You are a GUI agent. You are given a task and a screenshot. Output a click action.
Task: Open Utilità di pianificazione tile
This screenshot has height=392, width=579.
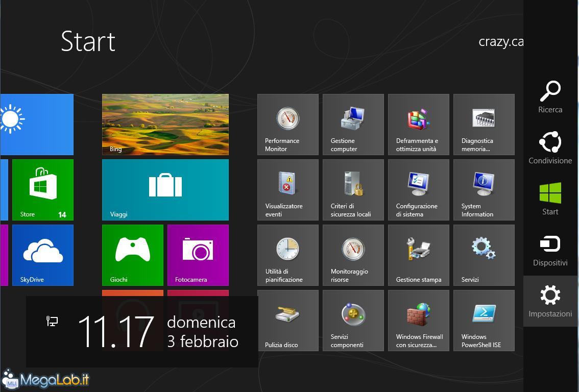pos(287,255)
